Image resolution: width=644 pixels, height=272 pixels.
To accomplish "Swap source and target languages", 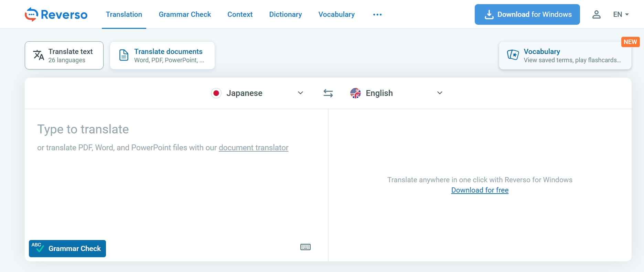I will click(328, 93).
